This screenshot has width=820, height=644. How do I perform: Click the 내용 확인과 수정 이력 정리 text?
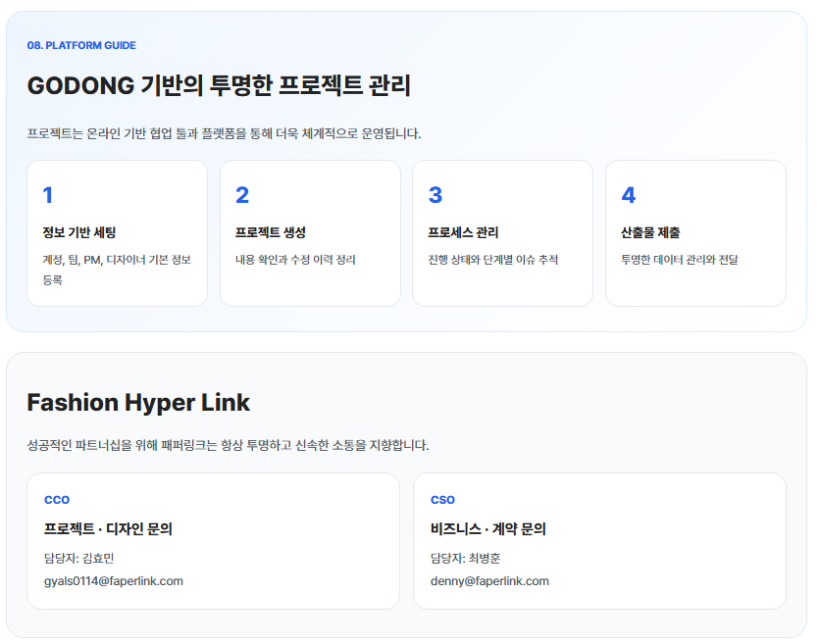[x=295, y=260]
